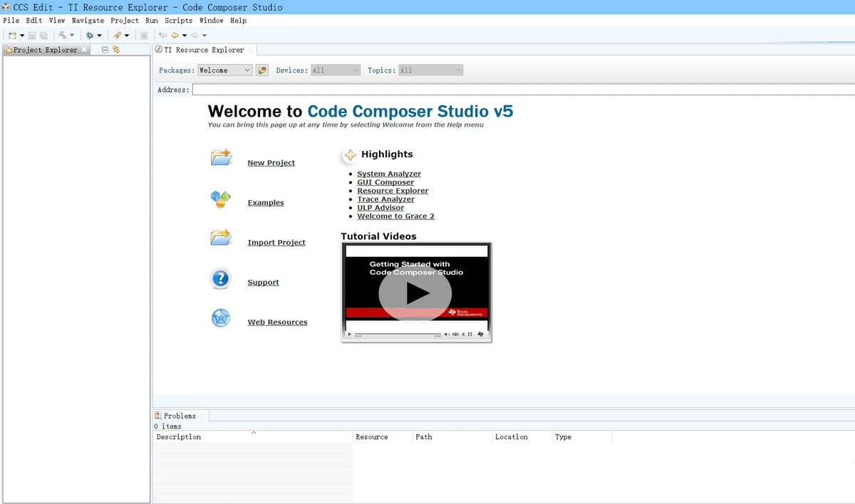
Task: Click the Collapse All icon in Project Explorer
Action: click(x=105, y=50)
